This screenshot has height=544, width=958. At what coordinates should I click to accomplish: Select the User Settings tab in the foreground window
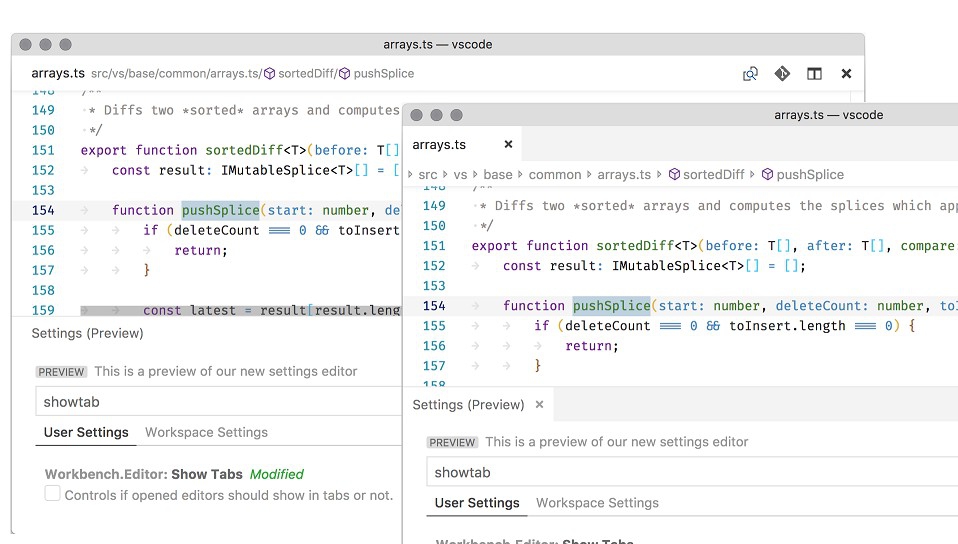[477, 502]
